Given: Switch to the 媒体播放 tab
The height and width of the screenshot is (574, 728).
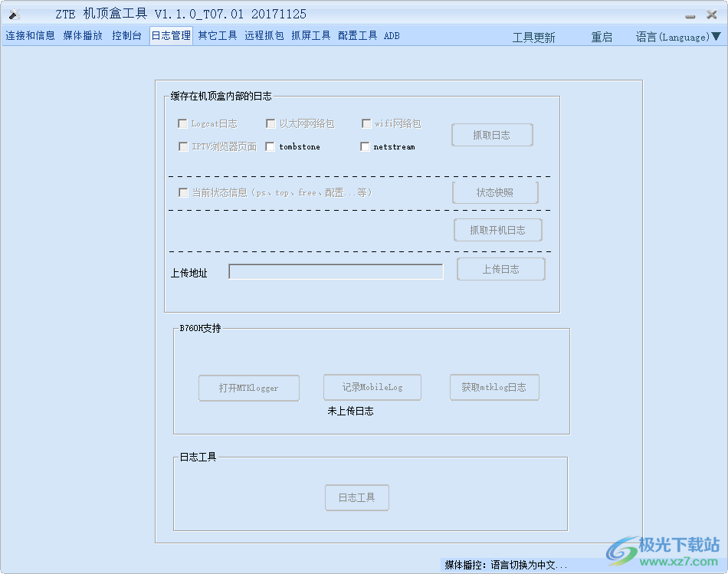Looking at the screenshot, I should (83, 36).
